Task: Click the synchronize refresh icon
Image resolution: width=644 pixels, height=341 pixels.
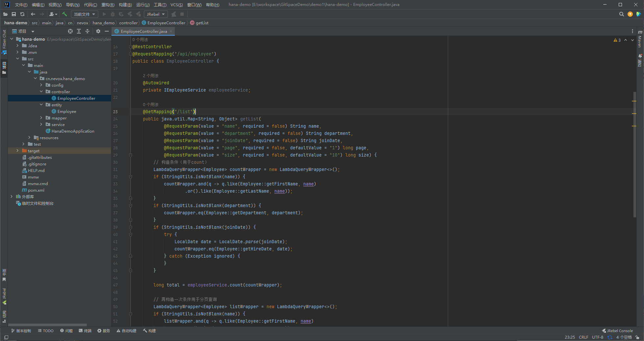Action: [x=22, y=14]
